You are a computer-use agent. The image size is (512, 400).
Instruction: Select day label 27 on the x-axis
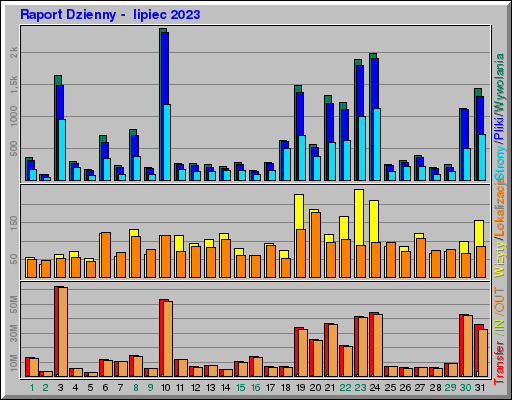point(420,388)
